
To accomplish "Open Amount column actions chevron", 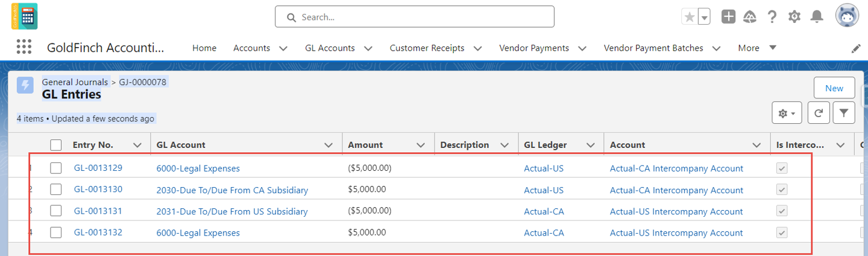I will [421, 145].
